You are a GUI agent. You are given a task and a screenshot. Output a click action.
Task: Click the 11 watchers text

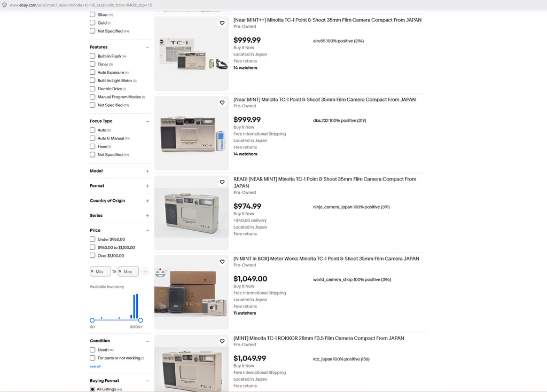coord(245,313)
